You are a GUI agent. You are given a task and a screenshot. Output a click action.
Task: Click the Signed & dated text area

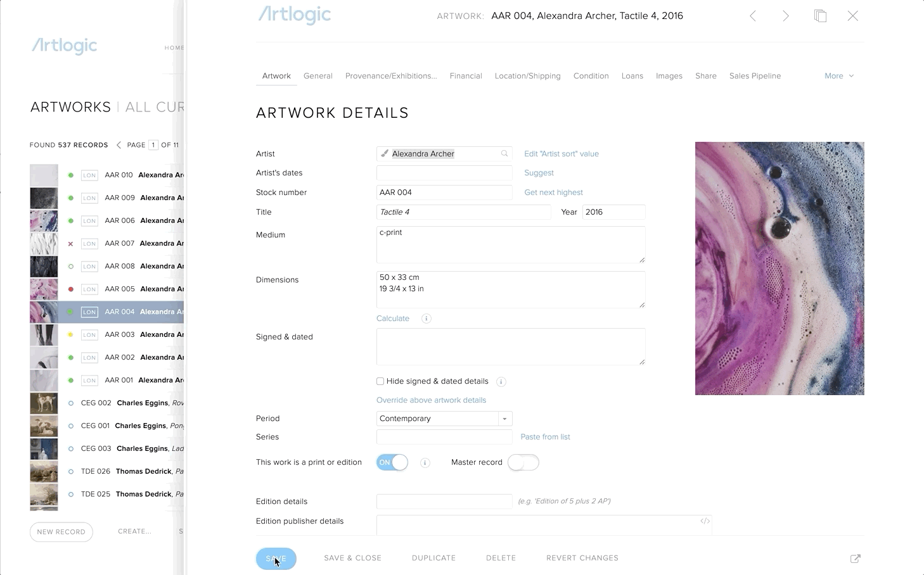pyautogui.click(x=511, y=346)
